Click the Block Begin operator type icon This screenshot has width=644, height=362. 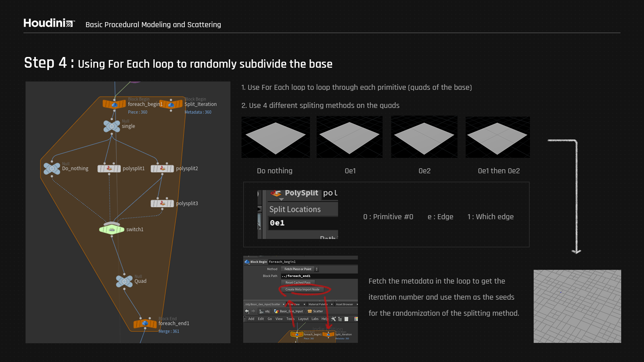(x=247, y=262)
